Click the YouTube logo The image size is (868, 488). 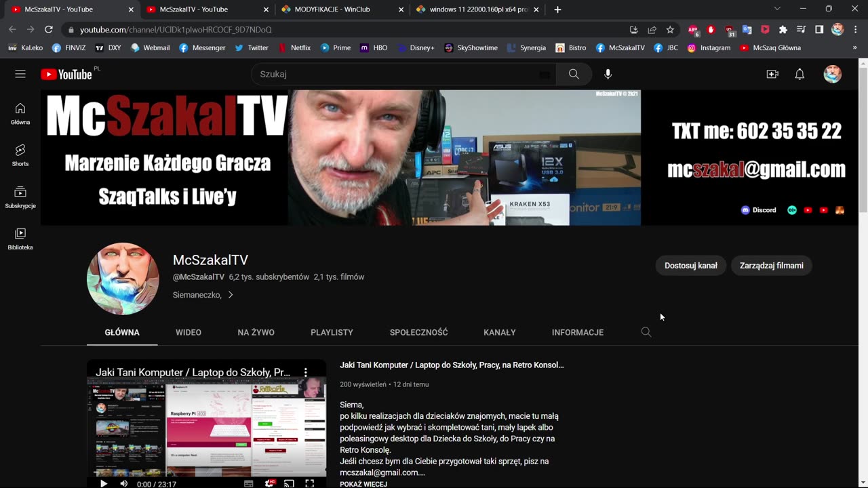click(x=66, y=75)
